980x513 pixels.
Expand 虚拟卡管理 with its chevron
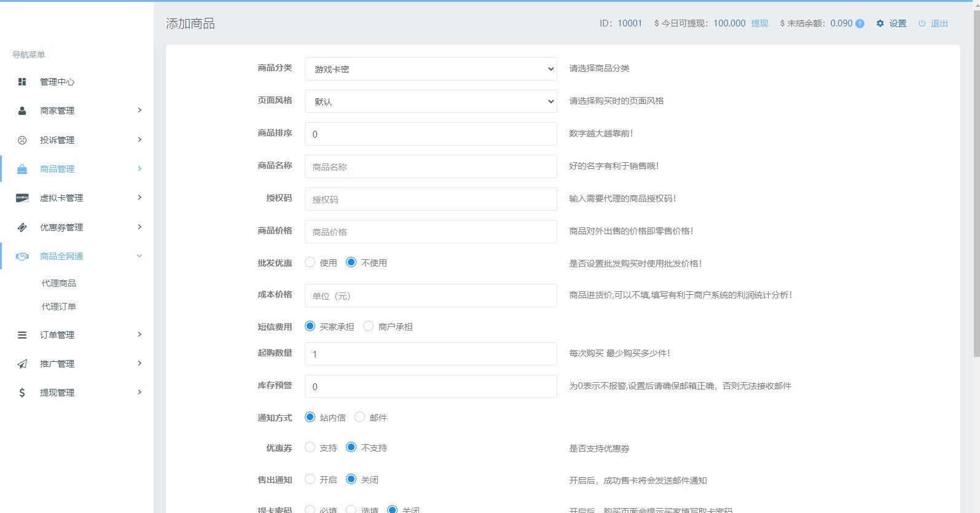click(x=139, y=197)
